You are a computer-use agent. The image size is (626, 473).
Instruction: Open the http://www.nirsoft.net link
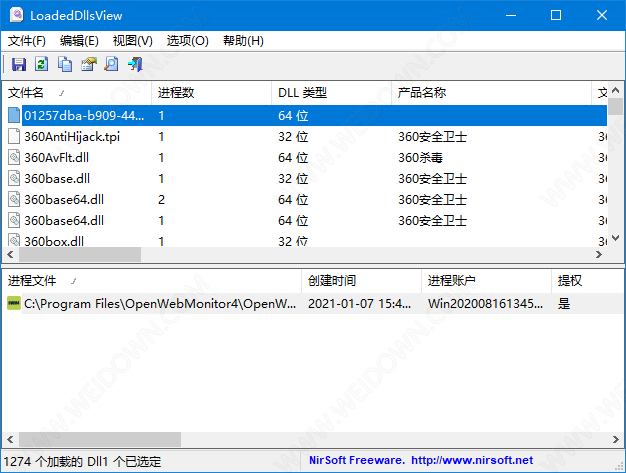coord(472,460)
